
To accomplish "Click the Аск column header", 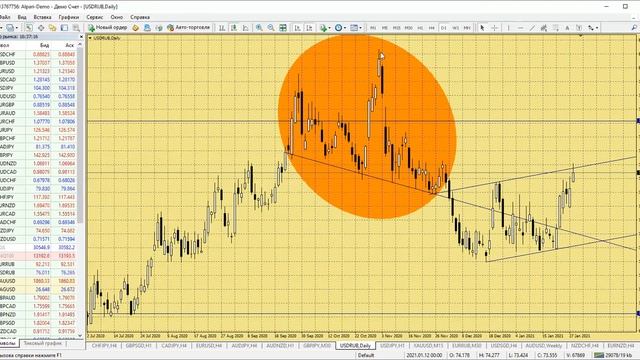I will tap(70, 45).
